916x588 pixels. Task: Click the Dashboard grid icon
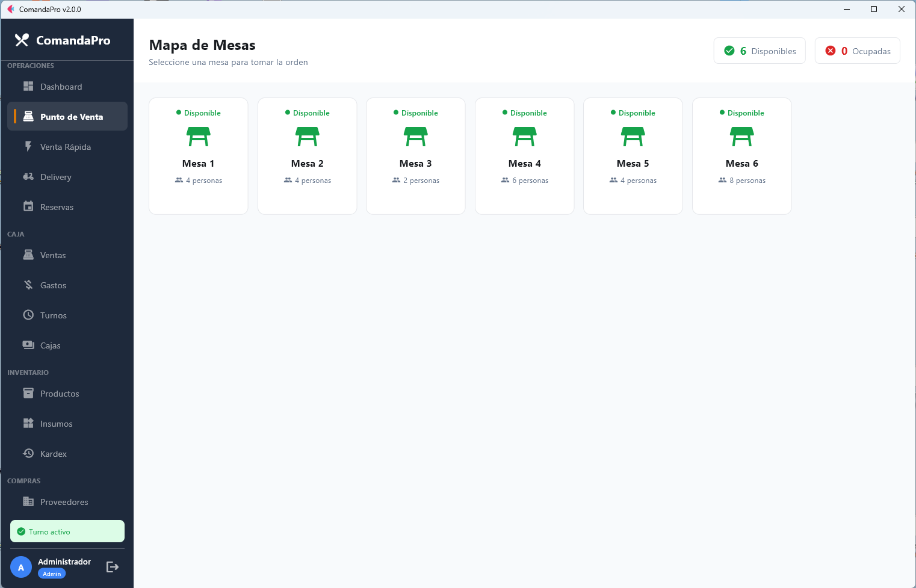pos(28,86)
